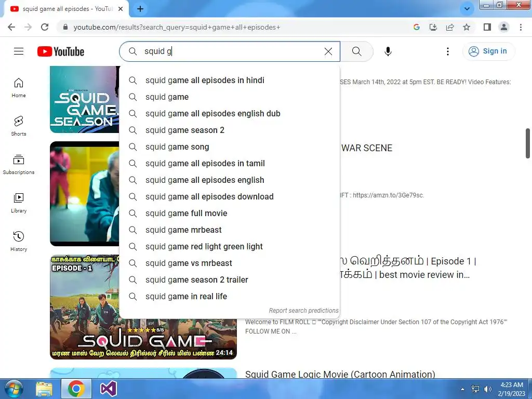Pick the suggestion 'squid game all episodes english'
The width and height of the screenshot is (532, 399).
[230, 180]
